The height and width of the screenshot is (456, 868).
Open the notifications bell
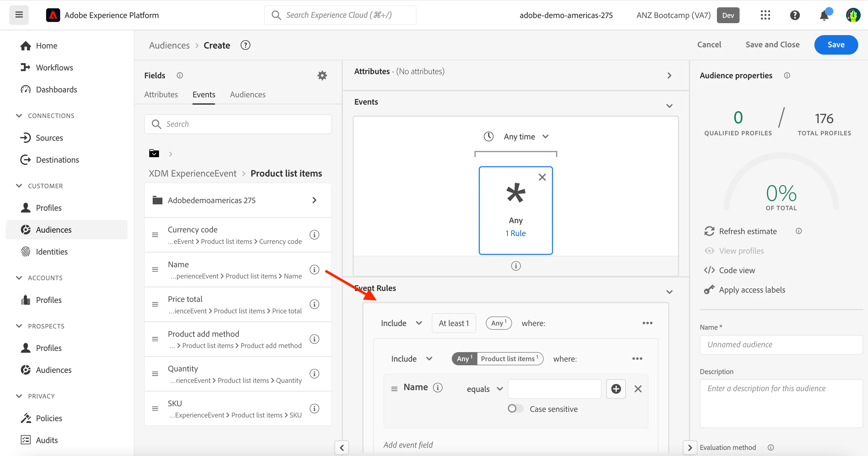pos(824,15)
